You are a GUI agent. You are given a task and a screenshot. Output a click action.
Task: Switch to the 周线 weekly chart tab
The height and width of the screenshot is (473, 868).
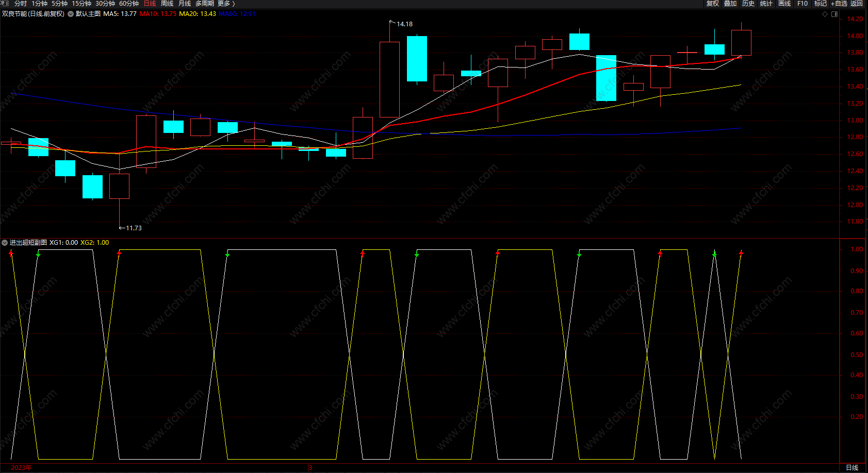[x=167, y=4]
